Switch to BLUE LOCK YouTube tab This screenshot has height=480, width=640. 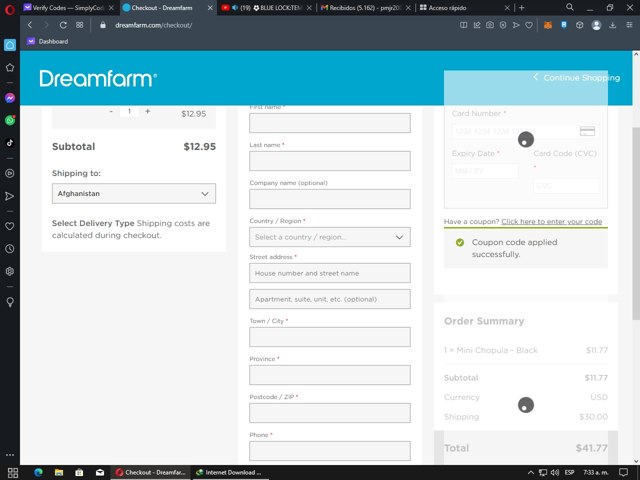(267, 8)
